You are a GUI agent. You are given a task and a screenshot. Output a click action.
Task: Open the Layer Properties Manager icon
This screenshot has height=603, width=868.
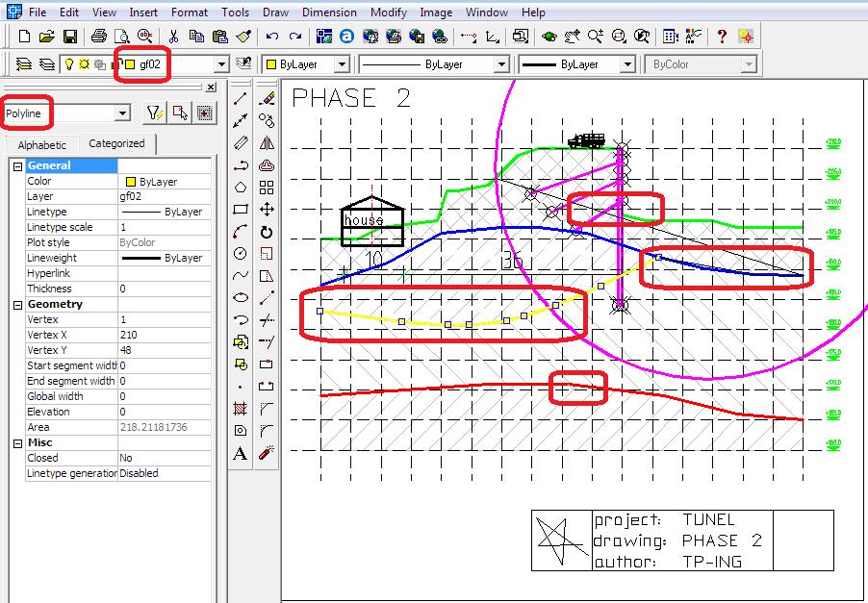coord(47,64)
